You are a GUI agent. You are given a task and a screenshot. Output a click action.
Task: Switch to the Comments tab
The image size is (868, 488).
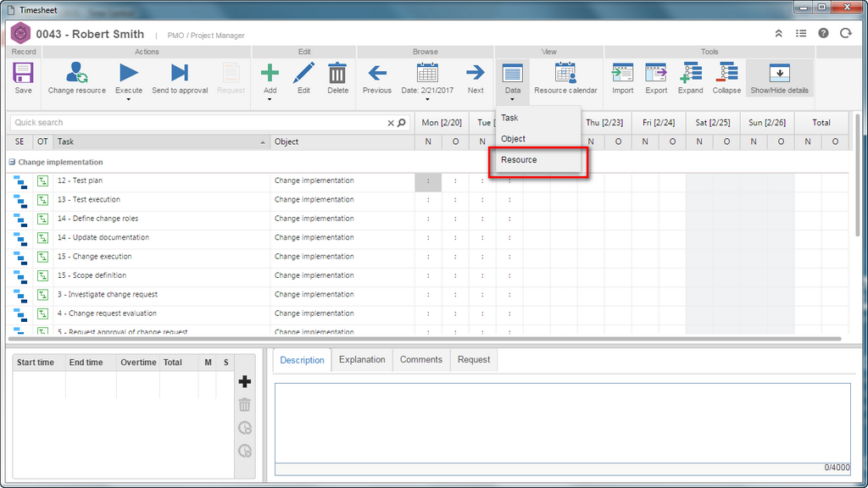coord(421,359)
